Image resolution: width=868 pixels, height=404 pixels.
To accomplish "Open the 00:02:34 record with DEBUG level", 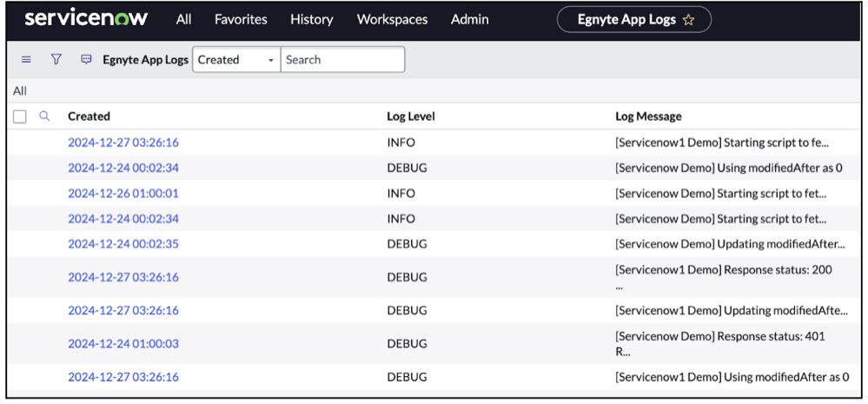I will point(123,168).
